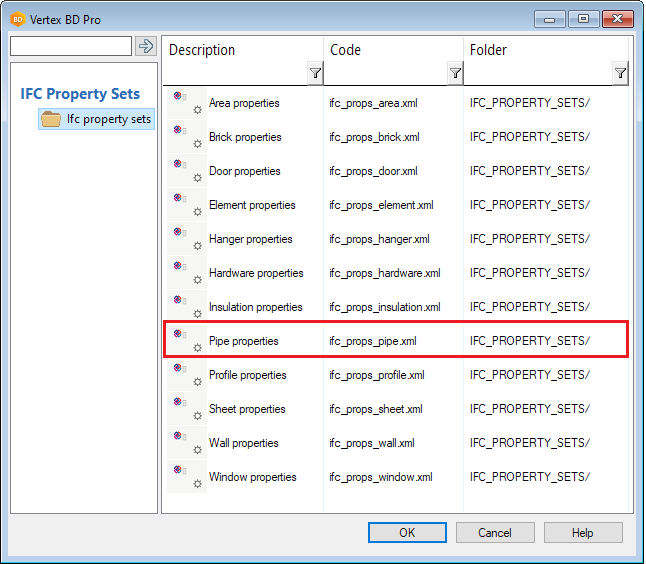Screen dimensions: 646x564
Task: Click the ifc_props_hardware.xml code cell
Action: [385, 273]
